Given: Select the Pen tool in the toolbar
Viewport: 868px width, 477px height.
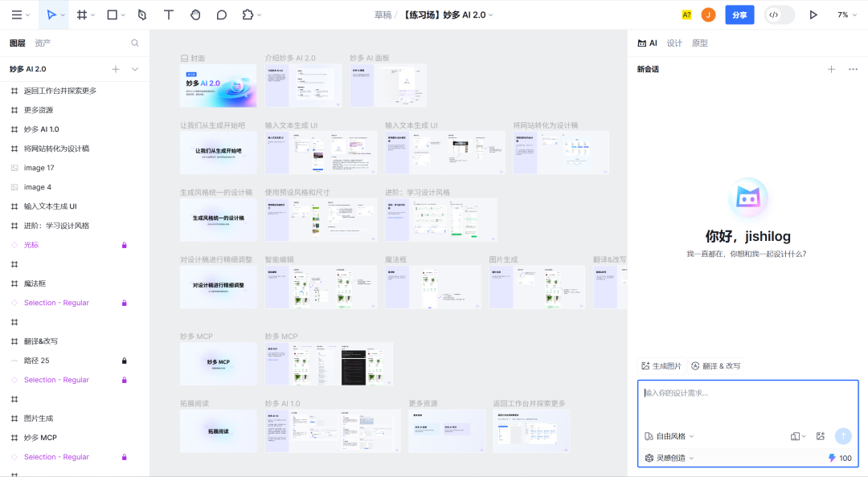Looking at the screenshot, I should pos(142,14).
